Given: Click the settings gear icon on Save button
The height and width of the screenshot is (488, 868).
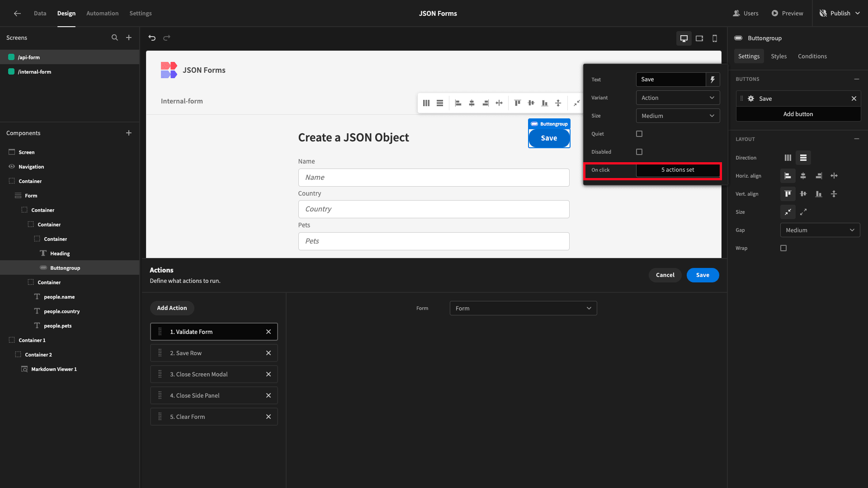Looking at the screenshot, I should (750, 99).
